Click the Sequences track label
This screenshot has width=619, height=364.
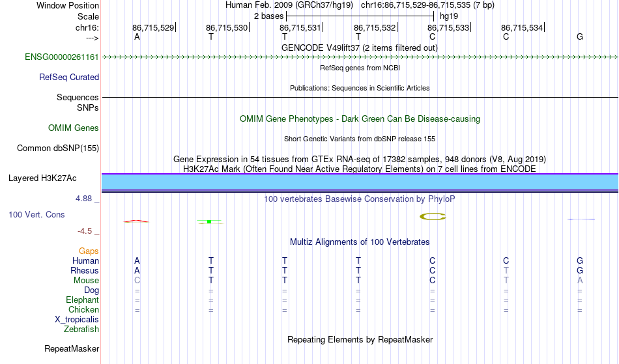click(x=78, y=98)
